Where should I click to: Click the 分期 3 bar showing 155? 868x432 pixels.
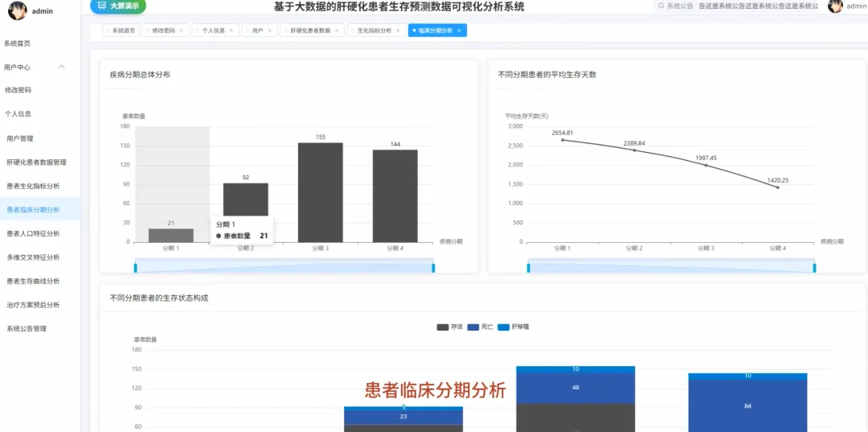[321, 192]
